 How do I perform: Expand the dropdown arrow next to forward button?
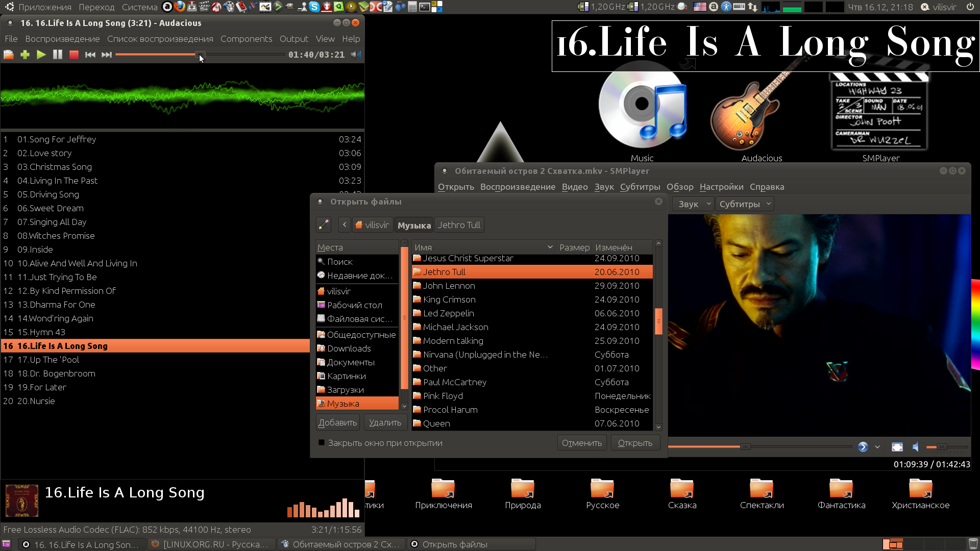pos(877,447)
